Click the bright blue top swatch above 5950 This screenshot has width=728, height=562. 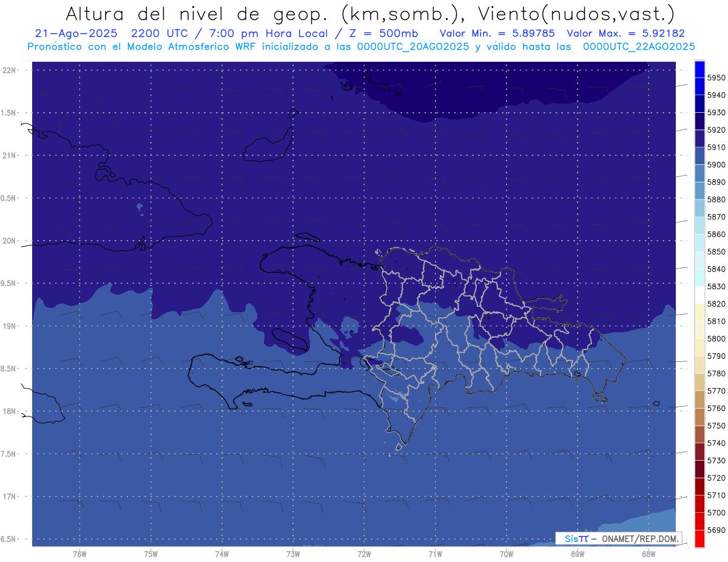(699, 69)
